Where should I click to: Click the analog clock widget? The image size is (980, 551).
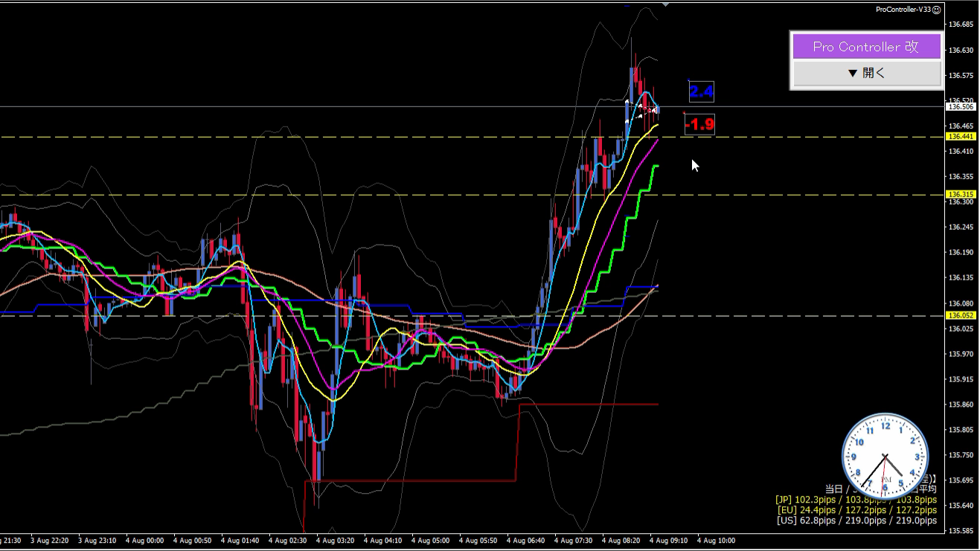coord(885,457)
